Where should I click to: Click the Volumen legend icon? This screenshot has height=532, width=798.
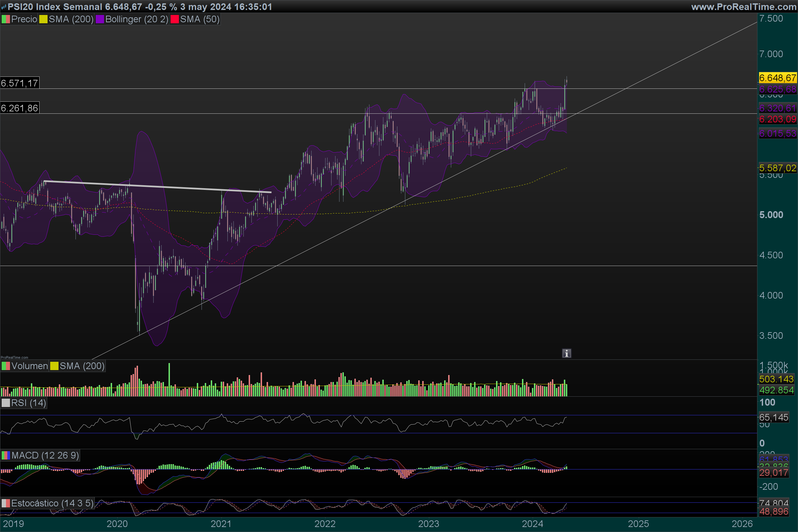(6, 366)
